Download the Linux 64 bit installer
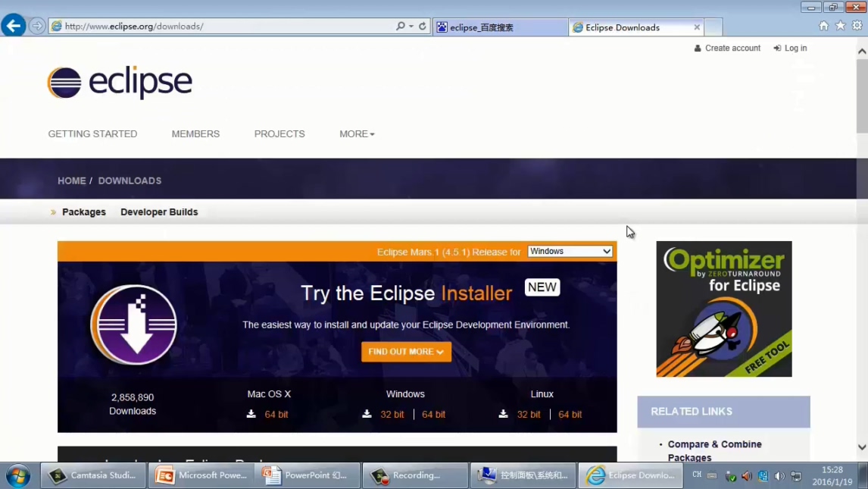Viewport: 868px width, 489px height. (570, 414)
